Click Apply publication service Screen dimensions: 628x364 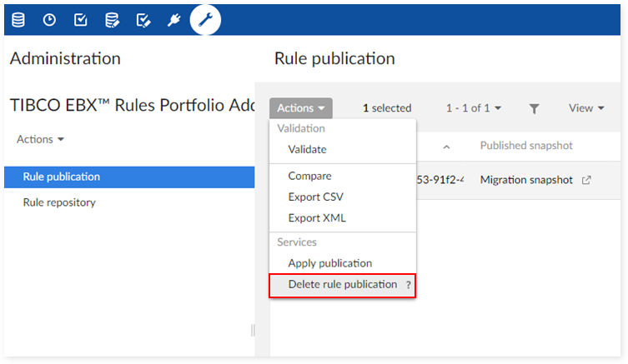(x=330, y=263)
